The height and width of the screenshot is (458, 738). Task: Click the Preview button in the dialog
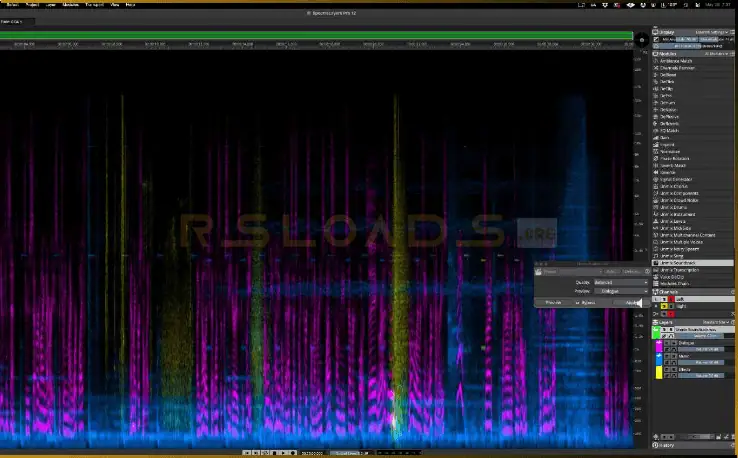[552, 302]
